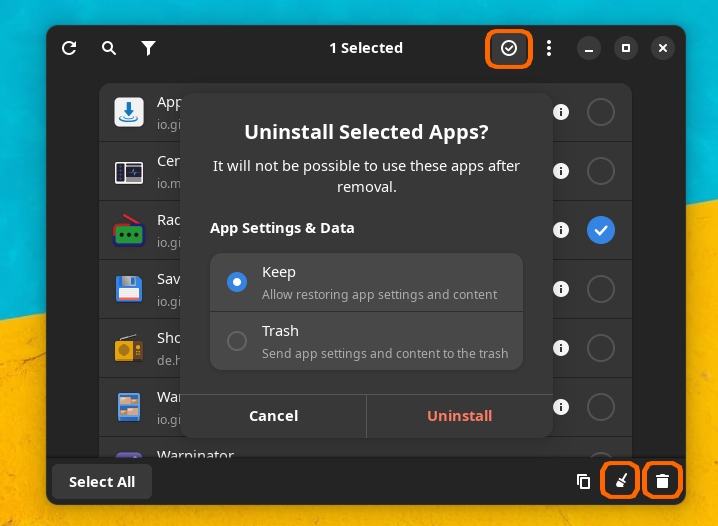Click the copy icon in bottom bar
718x526 pixels.
click(584, 482)
